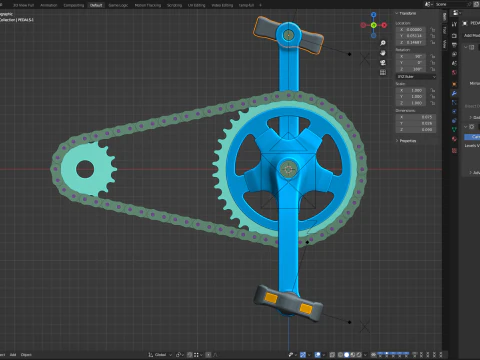The image size is (480, 360).
Task: Click the green Y axis on navigation gizmo
Action: (x=373, y=25)
